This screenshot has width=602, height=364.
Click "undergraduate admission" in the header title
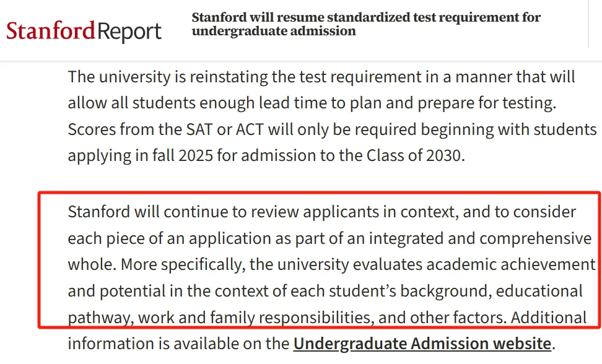click(x=274, y=31)
